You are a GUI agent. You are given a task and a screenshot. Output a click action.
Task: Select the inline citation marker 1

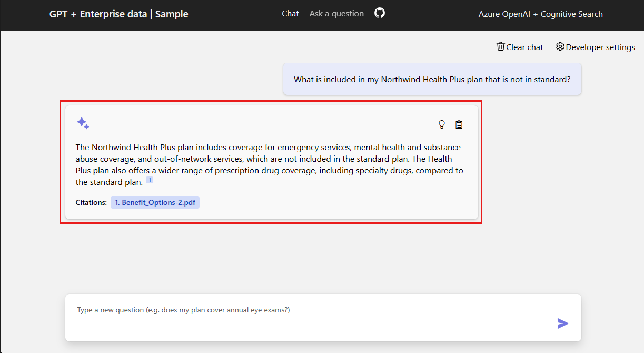click(x=150, y=179)
